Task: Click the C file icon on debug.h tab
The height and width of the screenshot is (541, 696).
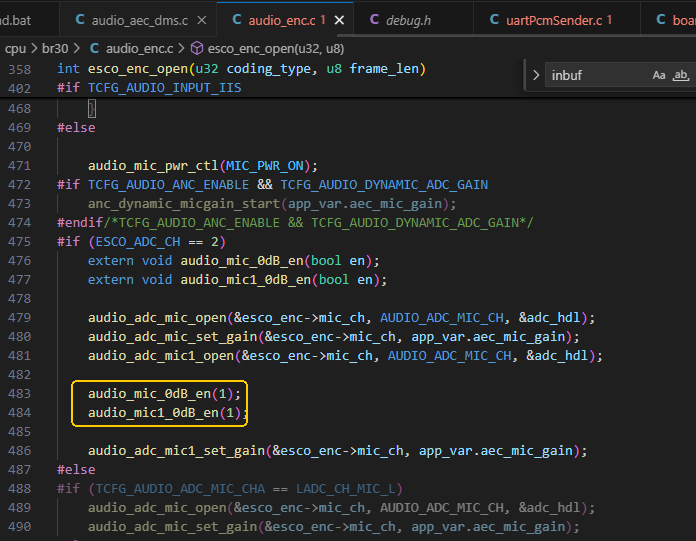Action: 374,20
